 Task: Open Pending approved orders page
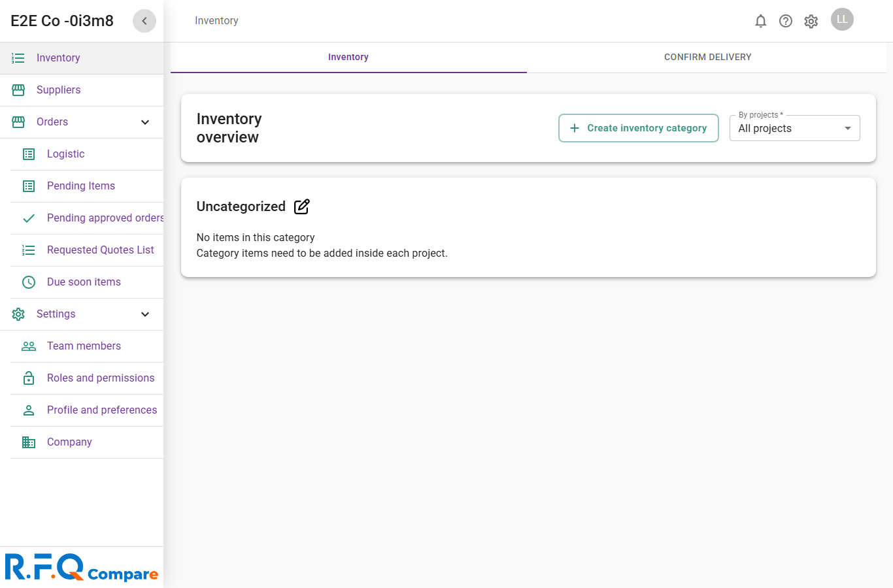(87, 218)
